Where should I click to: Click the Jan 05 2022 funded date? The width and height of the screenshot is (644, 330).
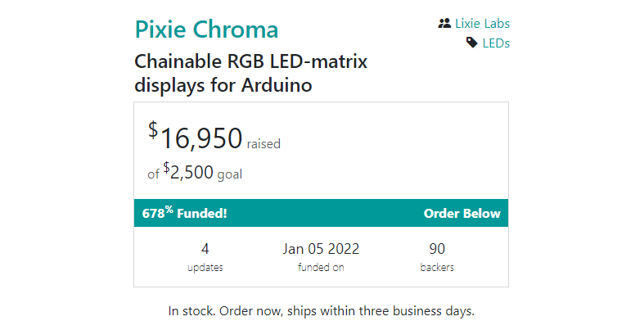(321, 249)
